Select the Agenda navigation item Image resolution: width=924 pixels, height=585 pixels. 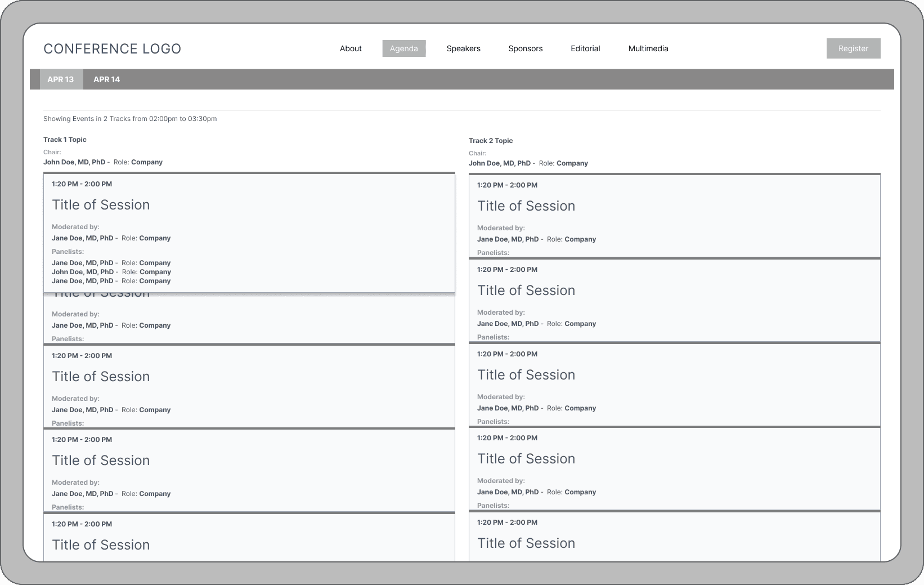click(404, 48)
